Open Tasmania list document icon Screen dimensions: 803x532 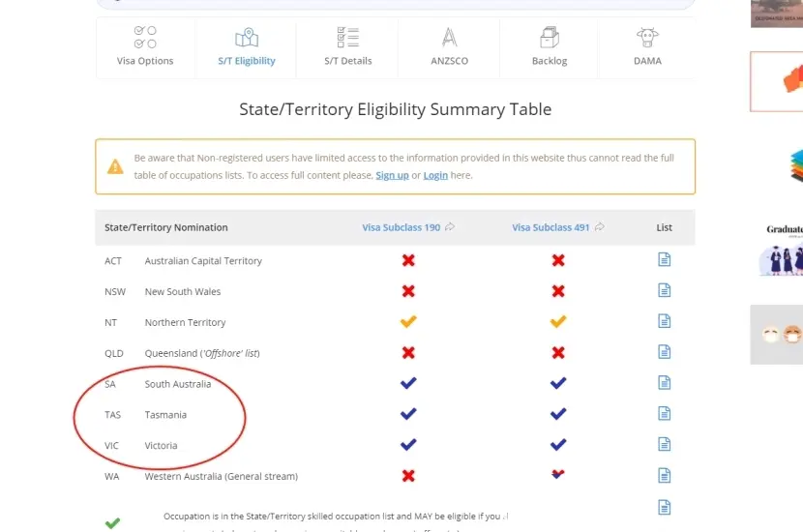click(665, 414)
